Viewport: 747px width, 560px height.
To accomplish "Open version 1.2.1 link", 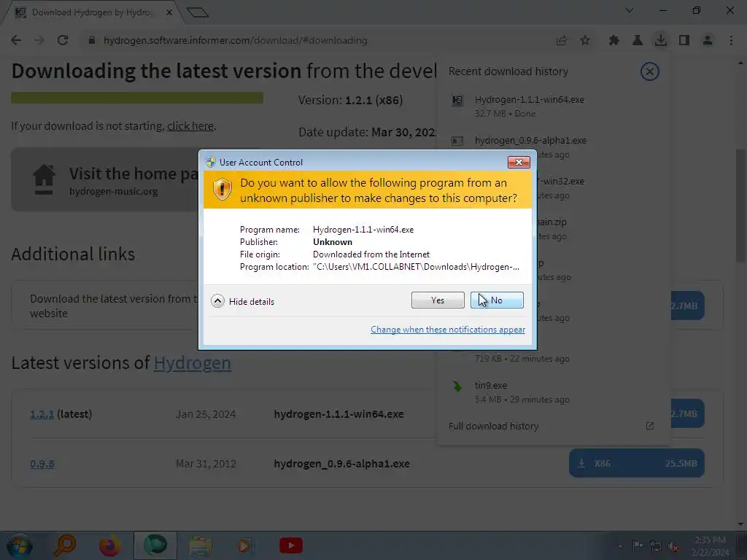I will pos(42,414).
